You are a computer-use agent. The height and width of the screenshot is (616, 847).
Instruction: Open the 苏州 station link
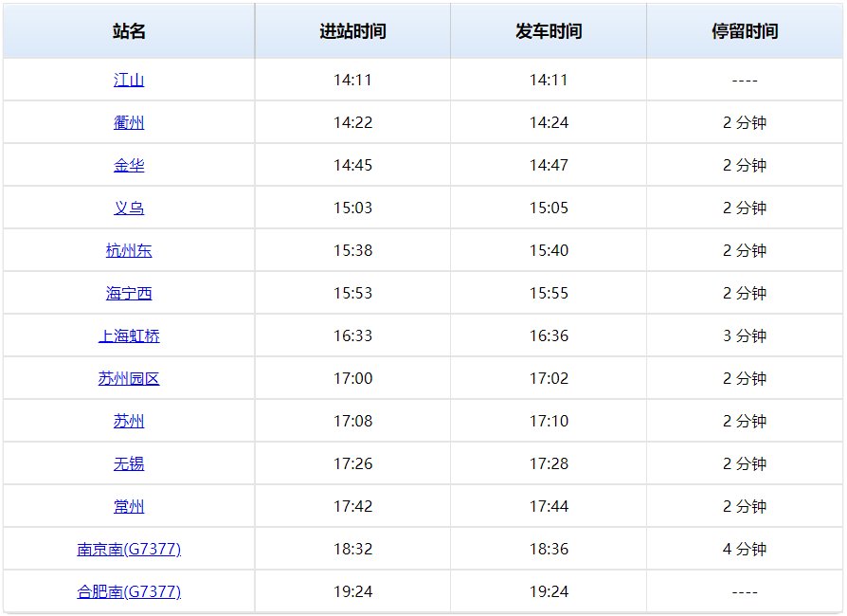(x=129, y=422)
